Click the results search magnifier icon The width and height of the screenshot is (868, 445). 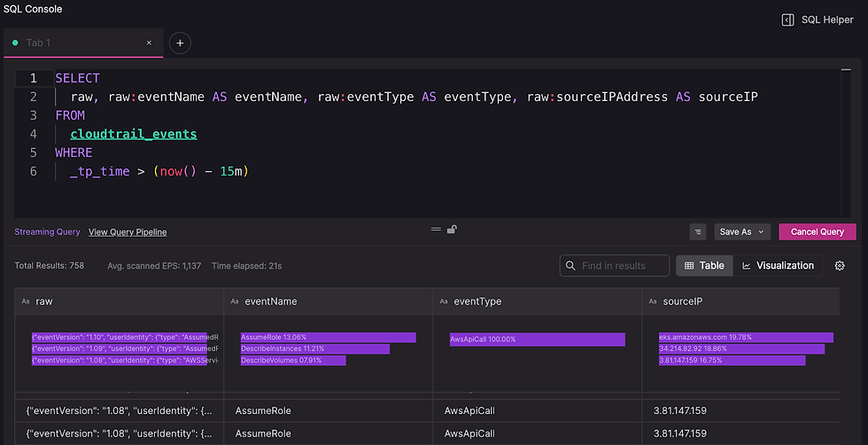(x=570, y=266)
